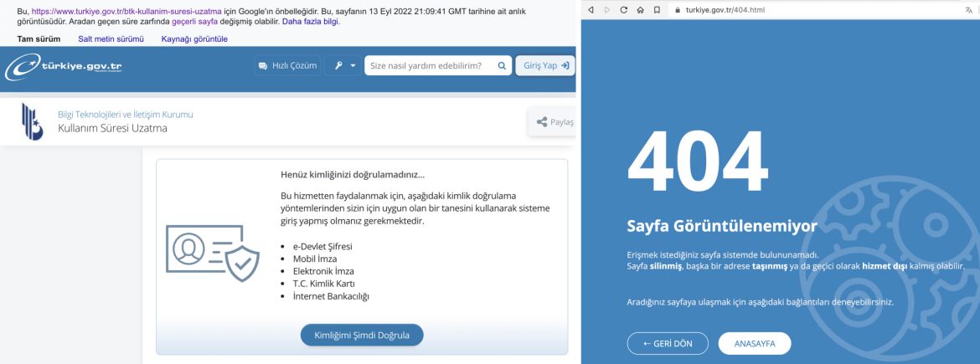
Task: Click the bookmark icon in browser toolbar
Action: coord(657,10)
